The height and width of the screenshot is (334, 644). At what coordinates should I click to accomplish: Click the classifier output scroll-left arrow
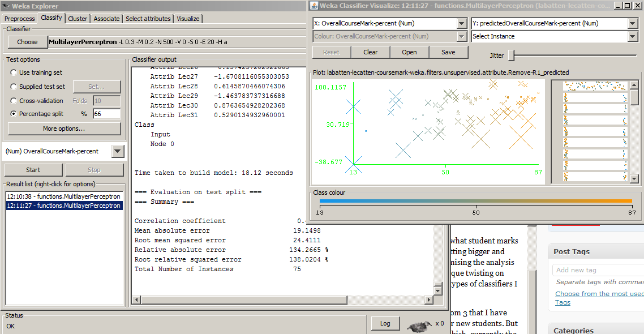tap(137, 300)
